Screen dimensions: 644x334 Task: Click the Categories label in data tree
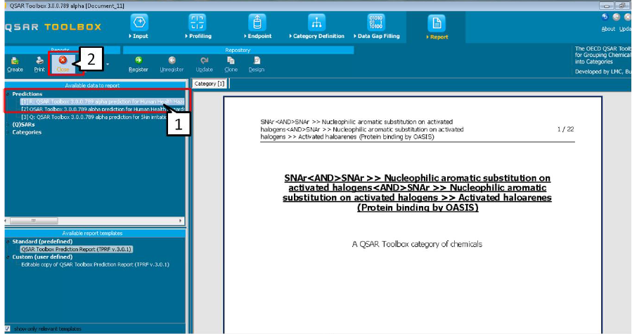[x=27, y=132]
